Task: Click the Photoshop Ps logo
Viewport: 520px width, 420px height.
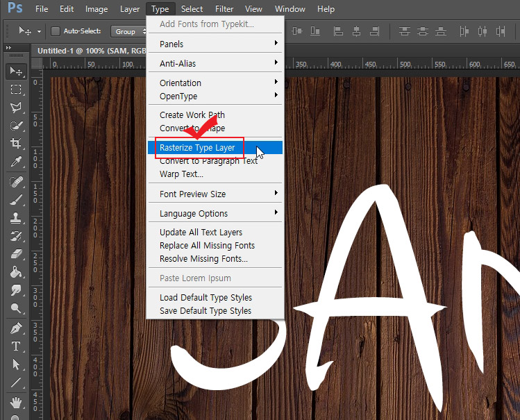Action: point(15,8)
